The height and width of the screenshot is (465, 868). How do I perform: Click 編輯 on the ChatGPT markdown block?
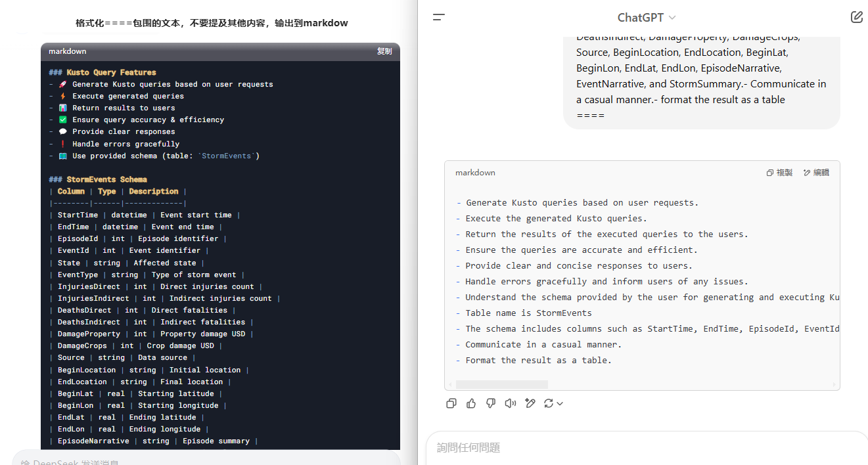pos(816,173)
